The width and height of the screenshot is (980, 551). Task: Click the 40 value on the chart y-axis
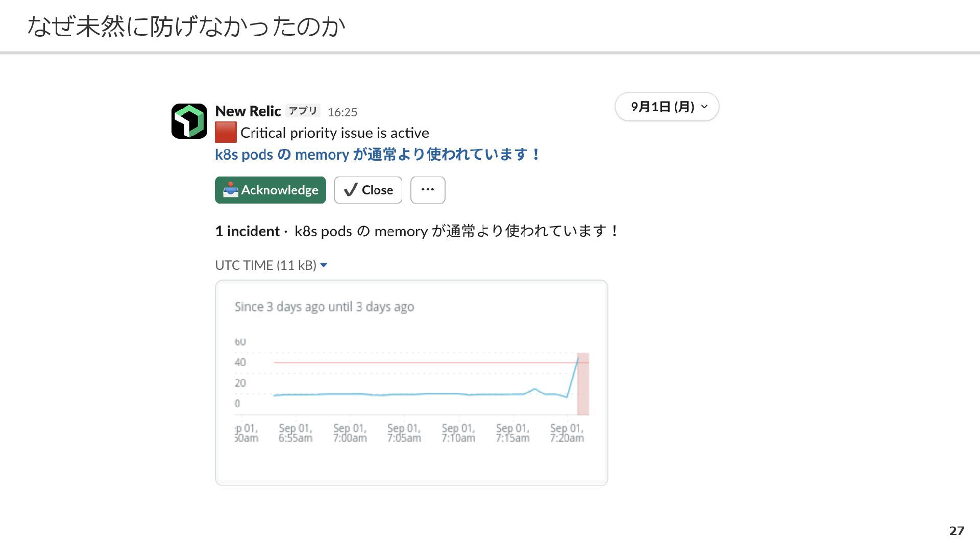240,362
